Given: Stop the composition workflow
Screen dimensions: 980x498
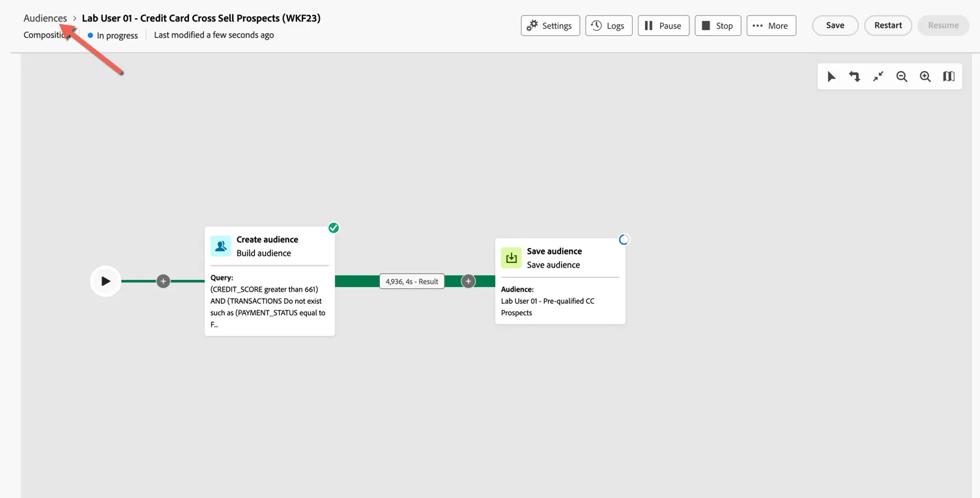Looking at the screenshot, I should (x=717, y=25).
